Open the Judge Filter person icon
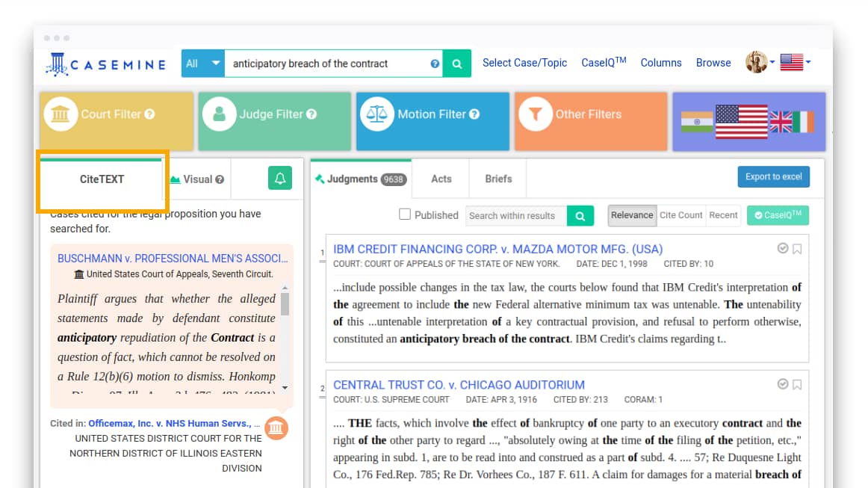The image size is (868, 488). point(219,114)
